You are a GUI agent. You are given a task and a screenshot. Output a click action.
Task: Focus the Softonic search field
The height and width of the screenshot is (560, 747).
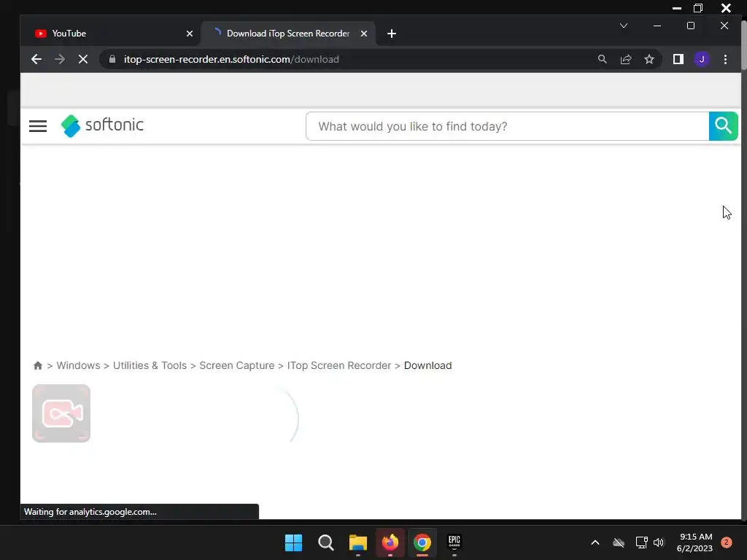click(508, 126)
